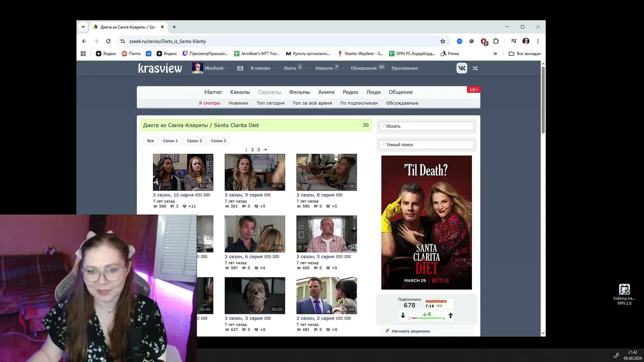Open the Топ за всё время link
This screenshot has width=644, height=362.
(x=312, y=103)
